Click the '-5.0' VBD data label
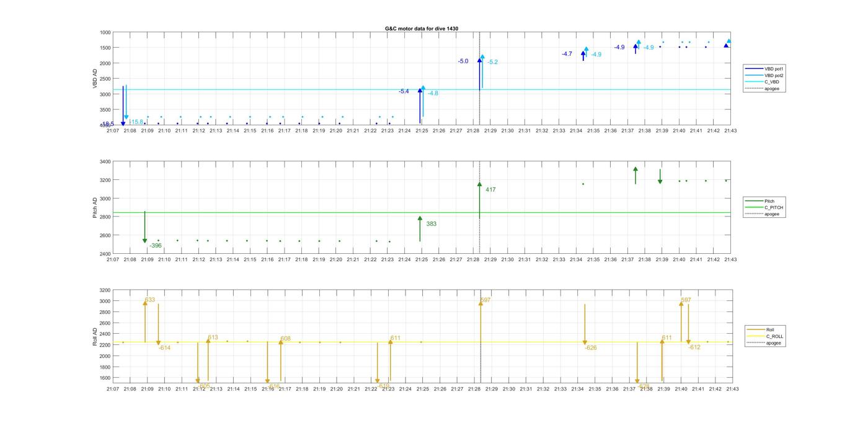This screenshot has height=430, width=868. tap(463, 61)
